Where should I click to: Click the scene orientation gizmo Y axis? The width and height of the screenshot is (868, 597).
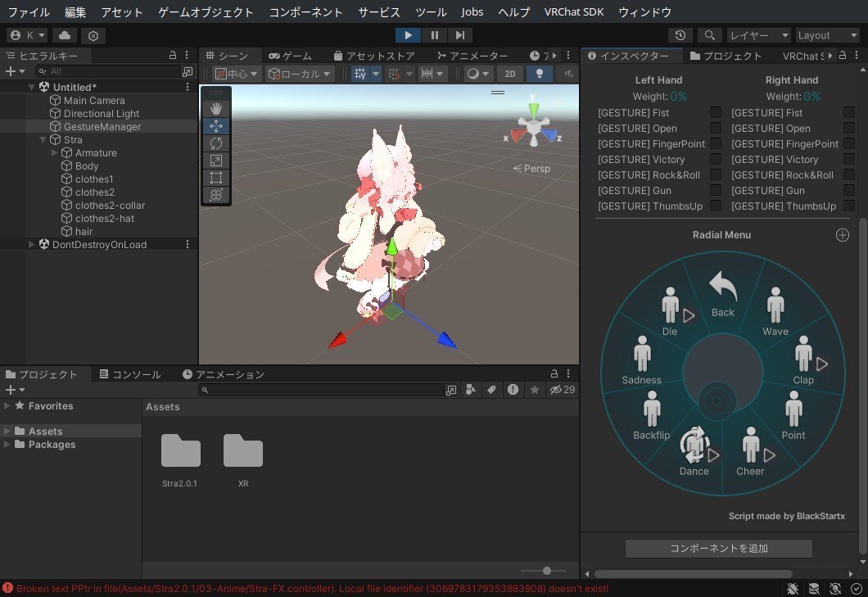pos(533,108)
